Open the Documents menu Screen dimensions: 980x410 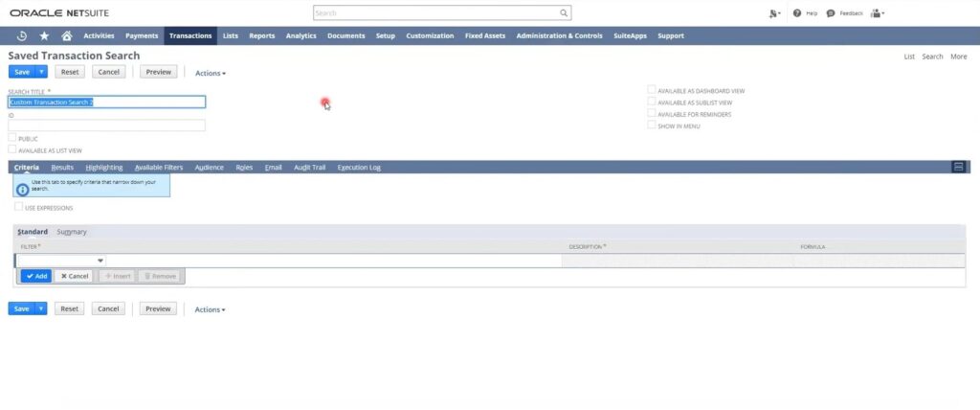(x=345, y=35)
